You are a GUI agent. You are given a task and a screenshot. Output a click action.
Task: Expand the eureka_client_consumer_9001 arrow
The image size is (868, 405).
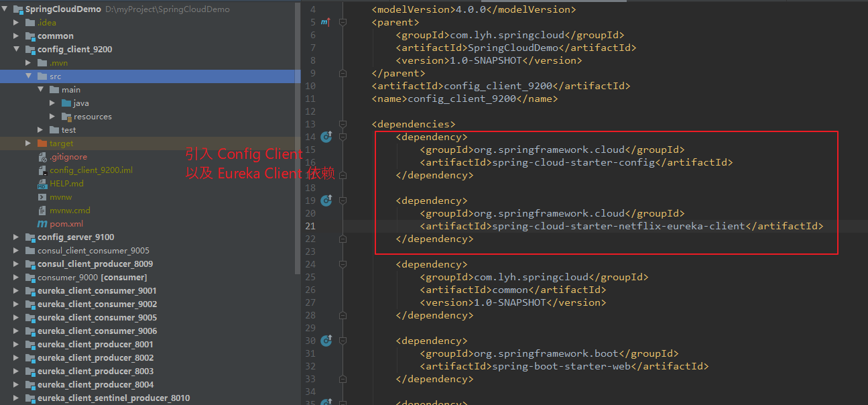(x=17, y=291)
